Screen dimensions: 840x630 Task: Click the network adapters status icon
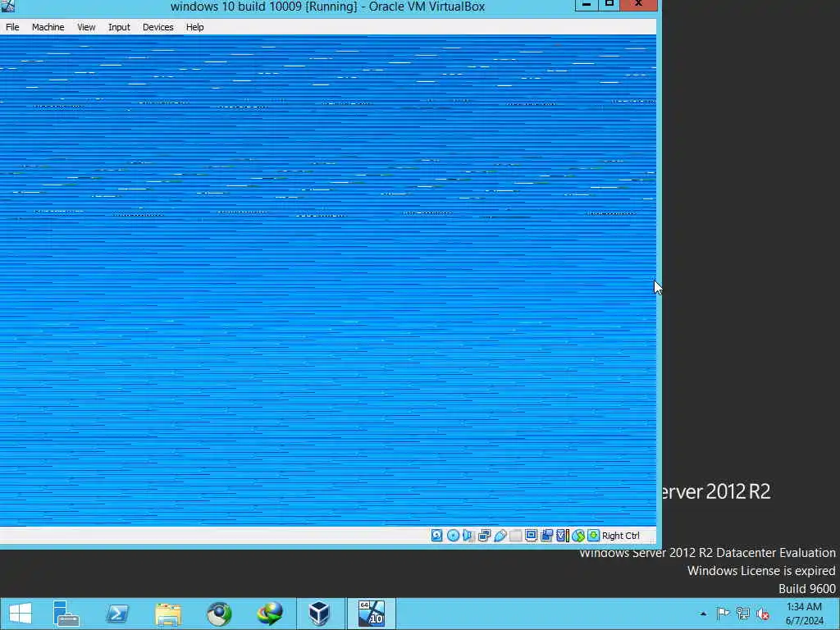[x=484, y=535]
